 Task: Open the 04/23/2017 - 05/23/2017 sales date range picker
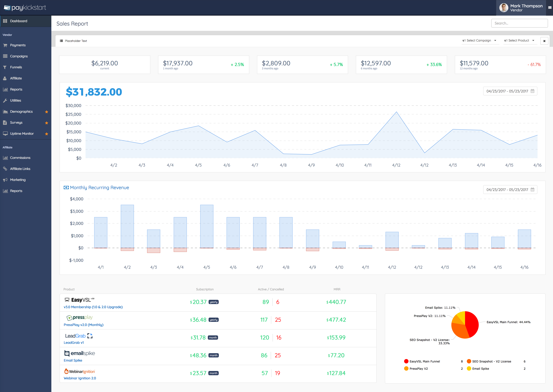507,91
